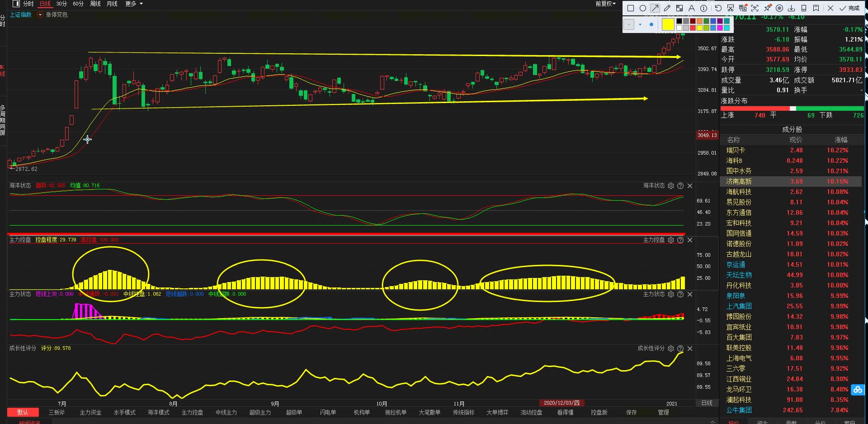Start screen recording from toolbar
Viewport: 868px width, 424px height.
pyautogui.click(x=779, y=8)
